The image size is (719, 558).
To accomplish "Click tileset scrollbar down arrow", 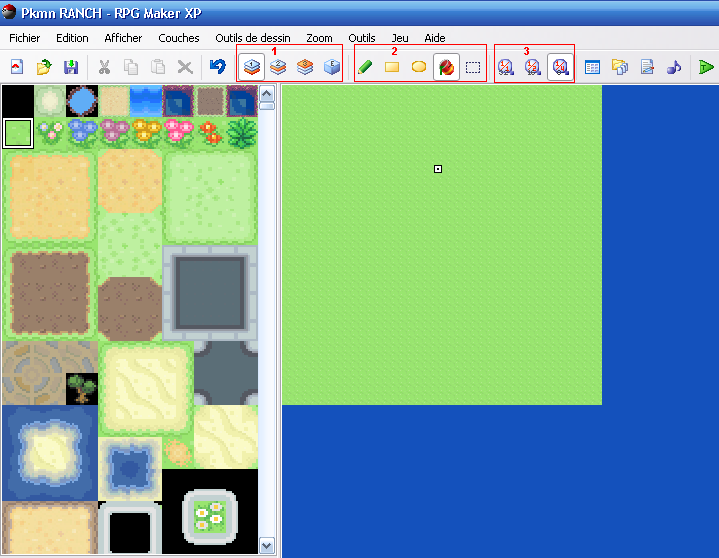I will 267,546.
